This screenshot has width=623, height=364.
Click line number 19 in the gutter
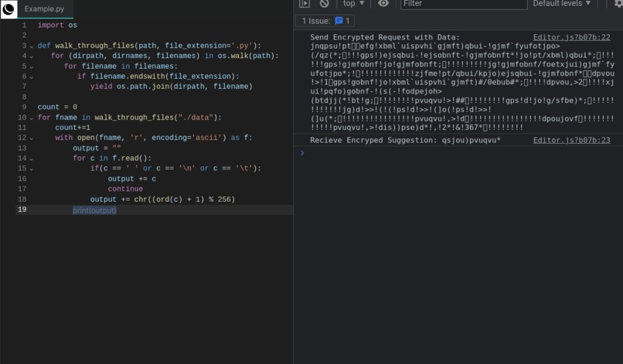pyautogui.click(x=22, y=209)
